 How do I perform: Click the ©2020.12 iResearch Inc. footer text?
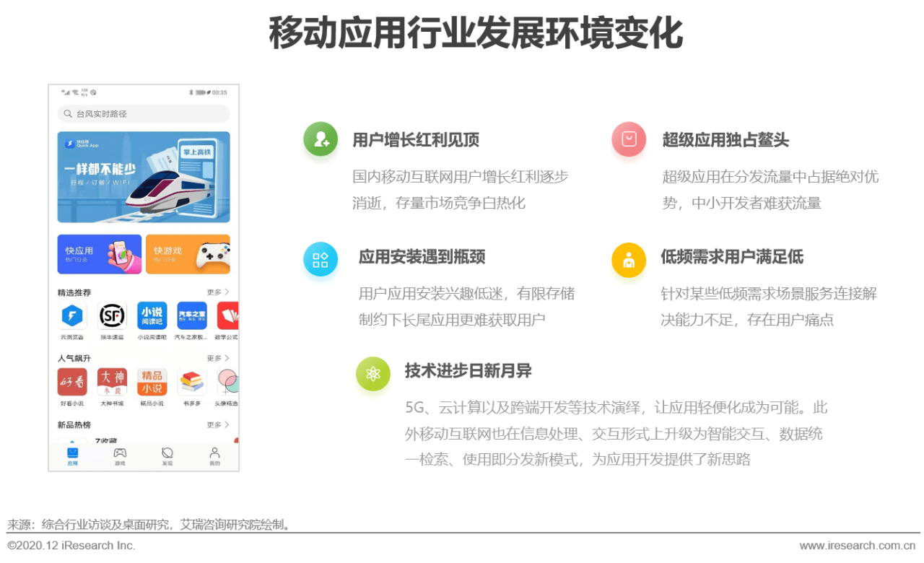tap(71, 546)
